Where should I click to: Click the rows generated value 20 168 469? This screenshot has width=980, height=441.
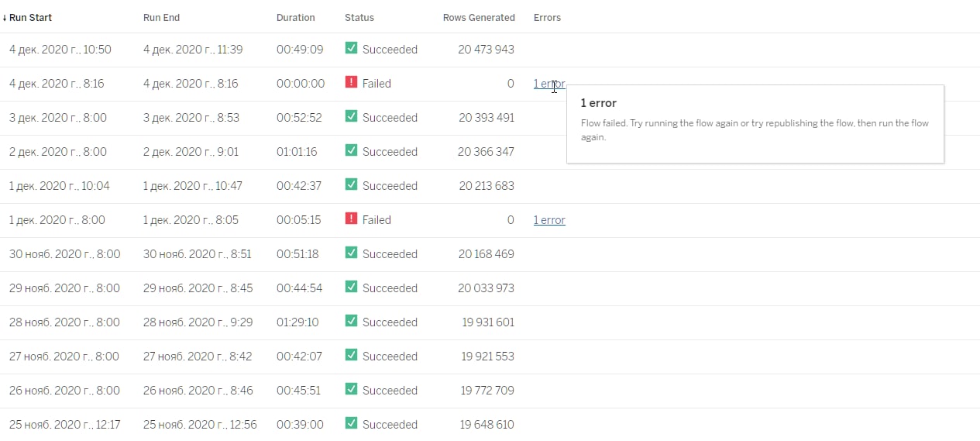pyautogui.click(x=486, y=254)
